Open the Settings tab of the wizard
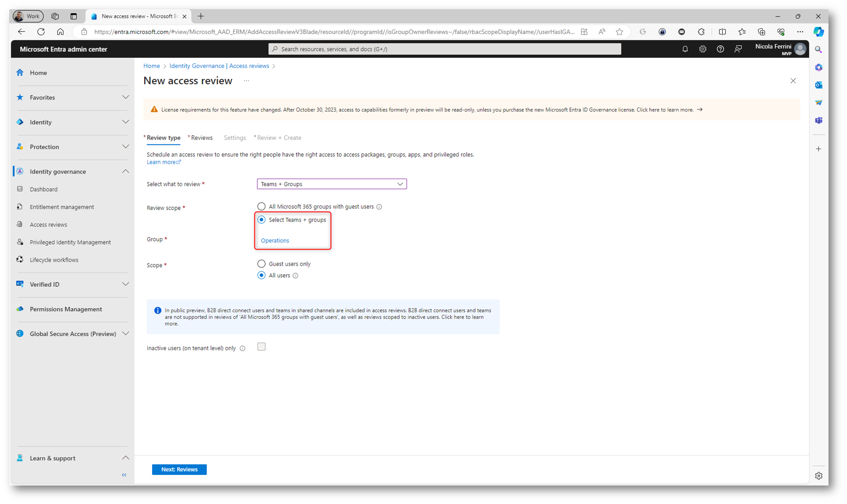Image resolution: width=847 pixels, height=504 pixels. (x=234, y=138)
